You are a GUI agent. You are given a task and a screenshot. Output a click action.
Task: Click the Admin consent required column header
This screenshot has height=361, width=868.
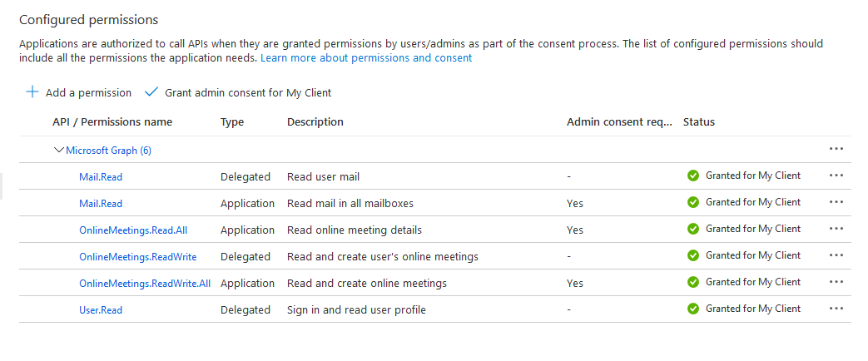tap(618, 122)
